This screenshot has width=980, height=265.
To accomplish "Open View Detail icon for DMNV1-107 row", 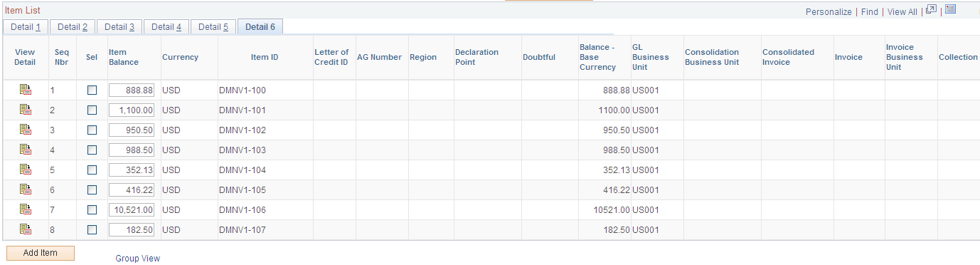I will 26,229.
